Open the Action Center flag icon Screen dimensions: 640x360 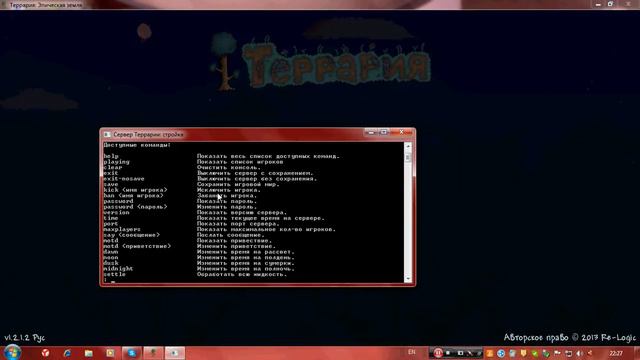(x=557, y=353)
